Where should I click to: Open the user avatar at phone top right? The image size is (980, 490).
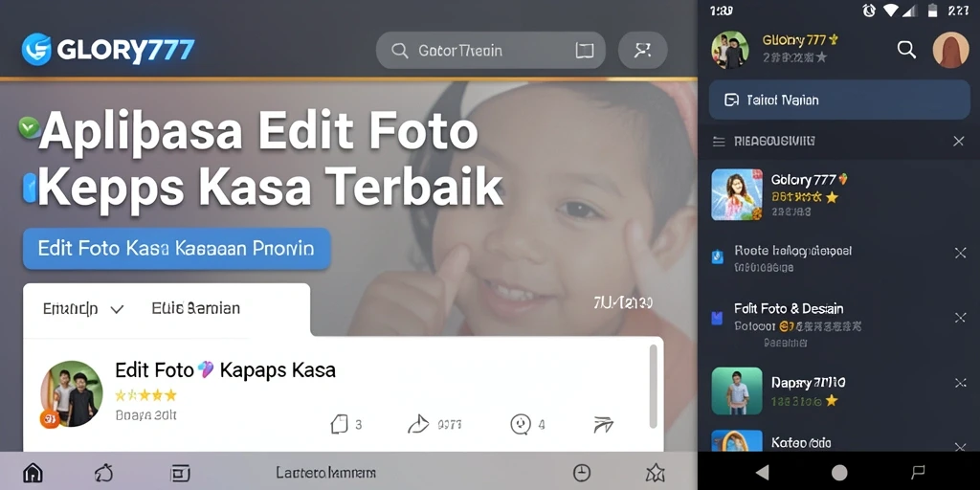click(950, 50)
